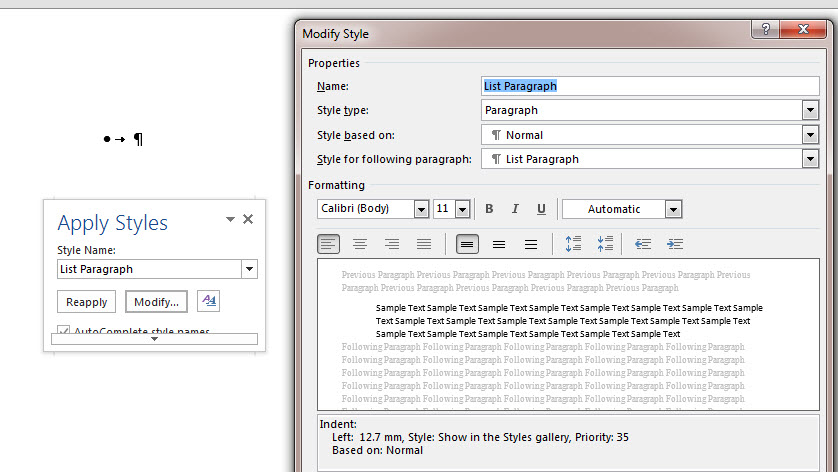Open Apply Styles pane options arrow

point(230,219)
